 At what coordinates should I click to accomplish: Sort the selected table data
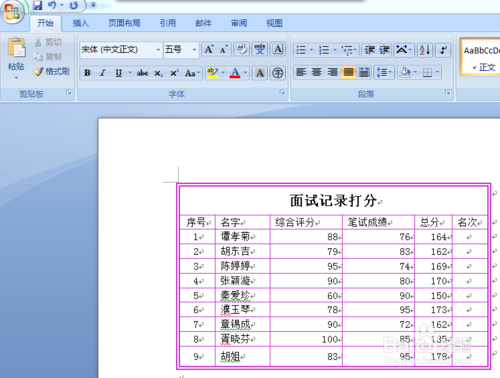tap(425, 50)
